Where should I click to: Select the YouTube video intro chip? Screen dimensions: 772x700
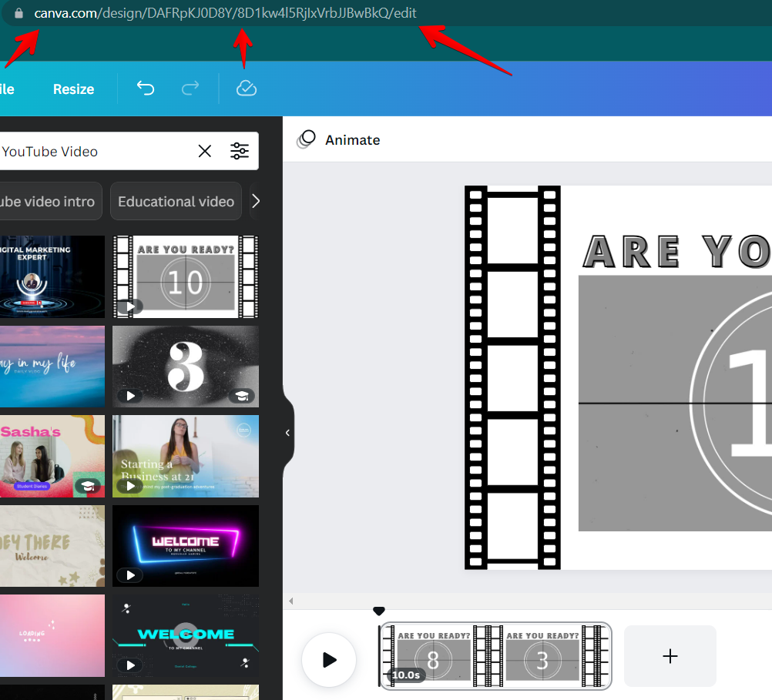[x=48, y=202]
